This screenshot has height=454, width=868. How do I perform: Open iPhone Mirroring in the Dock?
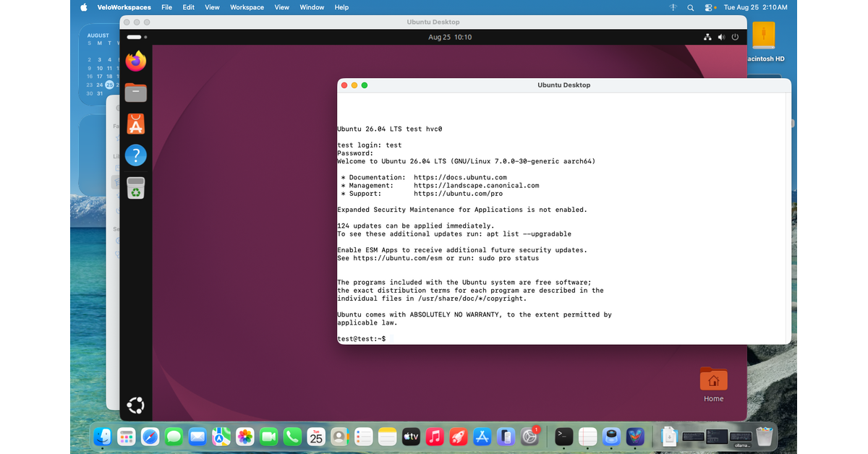pos(506,436)
